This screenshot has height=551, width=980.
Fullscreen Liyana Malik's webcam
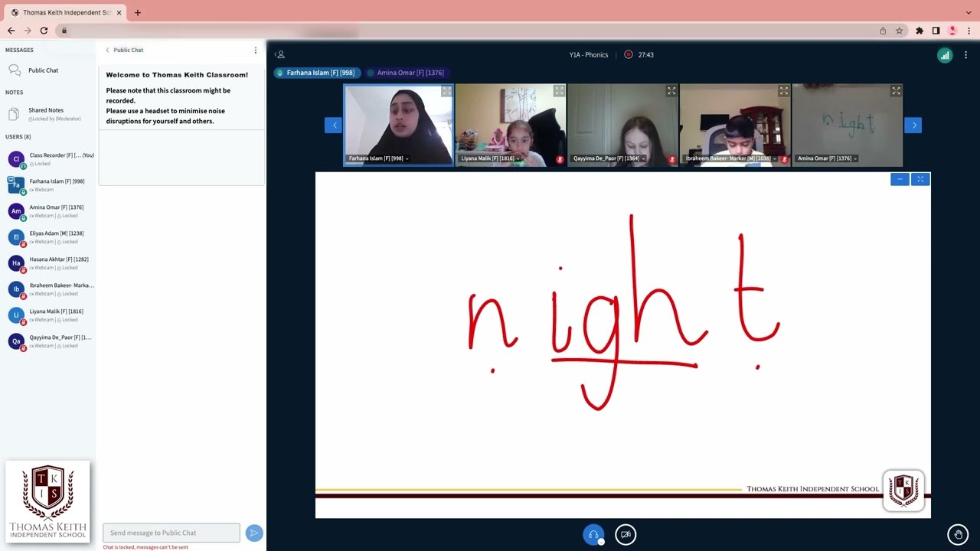[559, 91]
